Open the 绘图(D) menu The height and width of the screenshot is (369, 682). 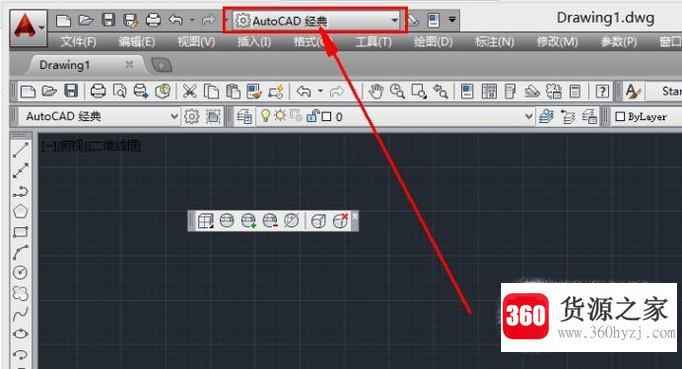click(x=433, y=42)
